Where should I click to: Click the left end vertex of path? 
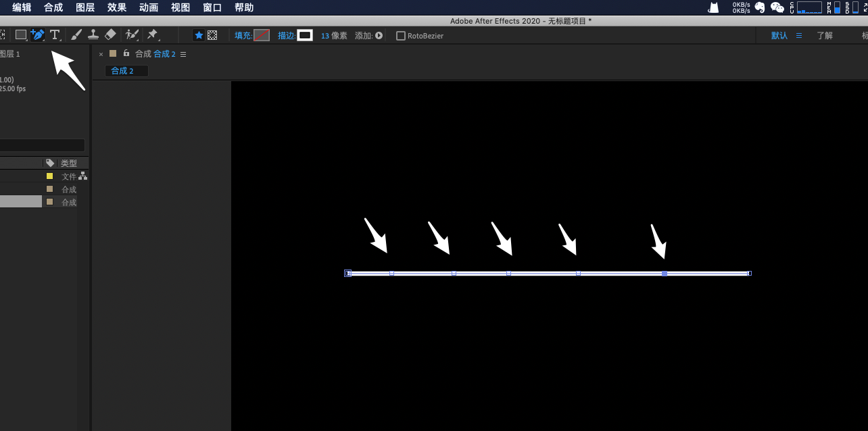347,274
